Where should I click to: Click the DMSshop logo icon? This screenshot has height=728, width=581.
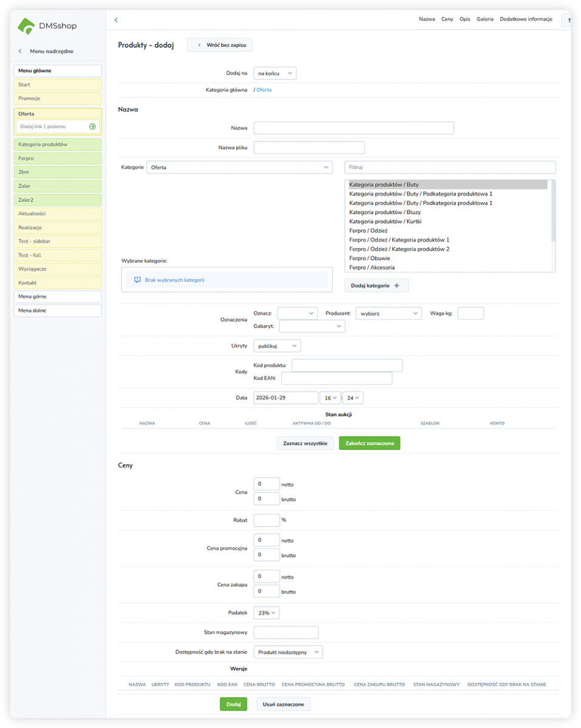[x=25, y=26]
